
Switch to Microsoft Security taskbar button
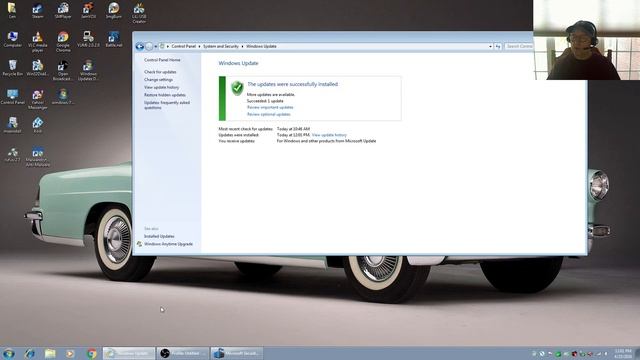[x=237, y=353]
